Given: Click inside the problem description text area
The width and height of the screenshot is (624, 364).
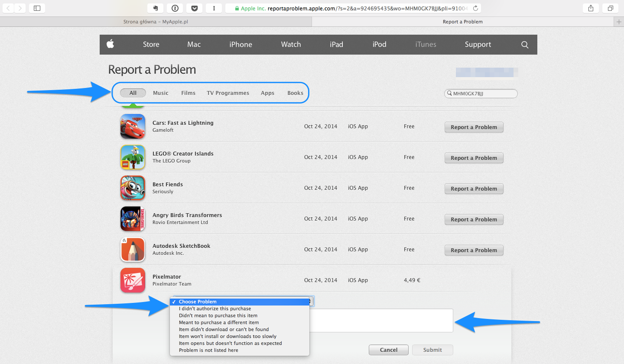Looking at the screenshot, I should (381, 321).
